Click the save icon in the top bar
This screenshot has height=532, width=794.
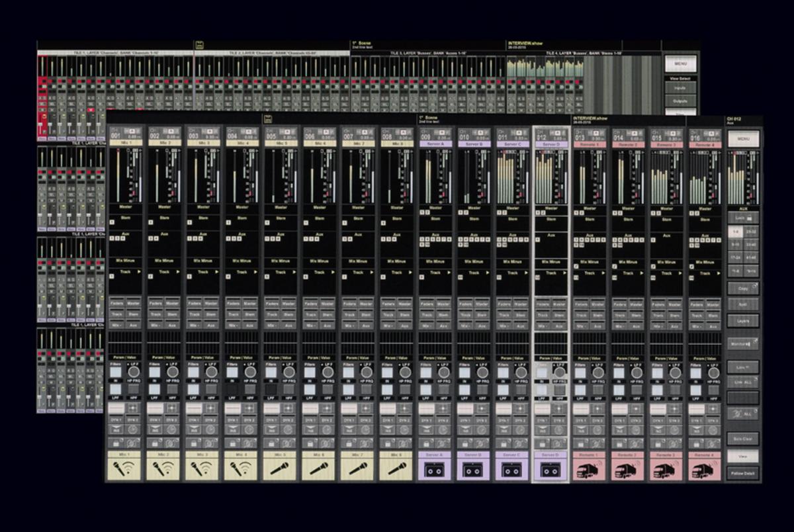click(x=268, y=118)
